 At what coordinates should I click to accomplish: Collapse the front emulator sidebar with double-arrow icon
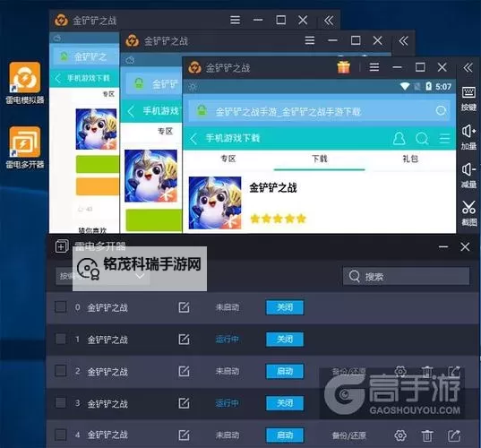tap(468, 67)
